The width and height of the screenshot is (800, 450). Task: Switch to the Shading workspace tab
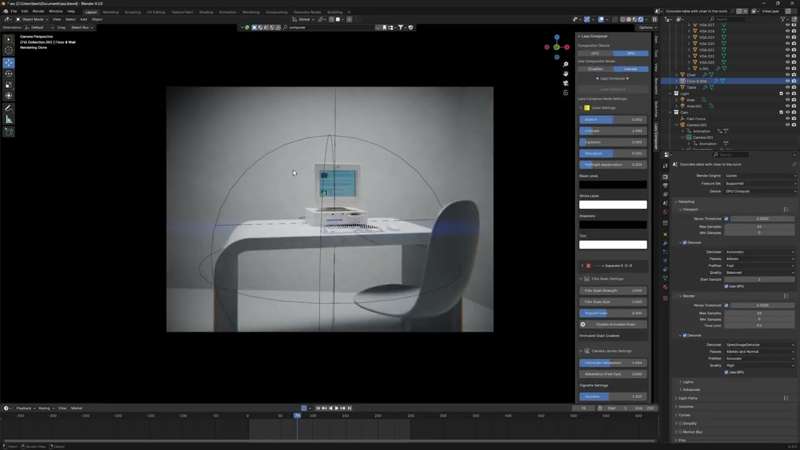pos(206,12)
